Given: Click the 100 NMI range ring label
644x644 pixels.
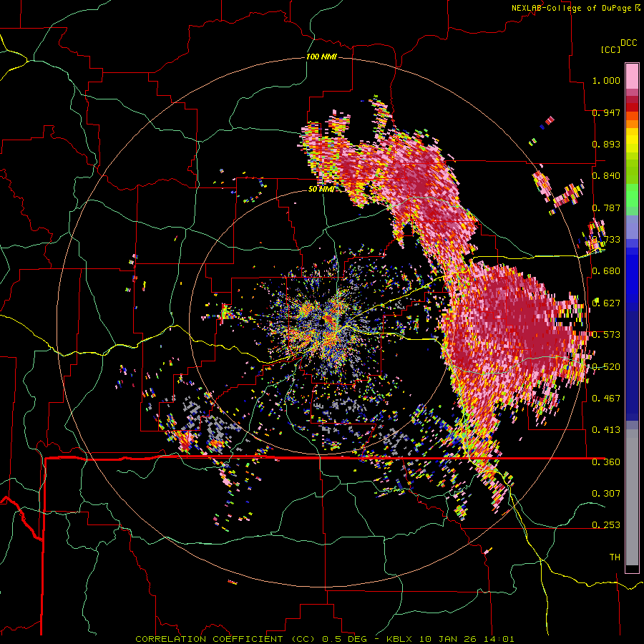Looking at the screenshot, I should click(x=321, y=57).
